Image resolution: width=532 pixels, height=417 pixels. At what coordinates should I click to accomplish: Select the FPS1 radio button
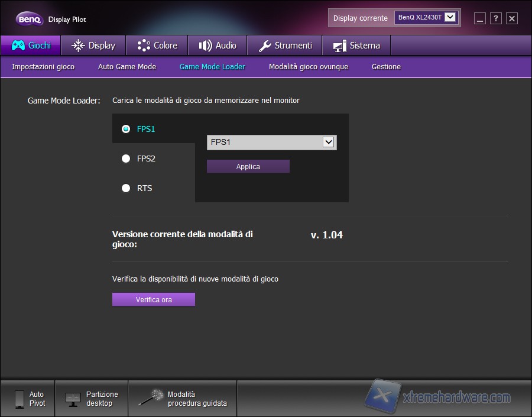125,129
